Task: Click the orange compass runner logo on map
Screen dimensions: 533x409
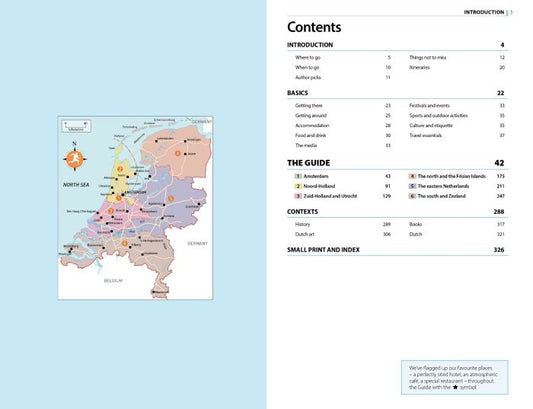Action: pos(74,159)
